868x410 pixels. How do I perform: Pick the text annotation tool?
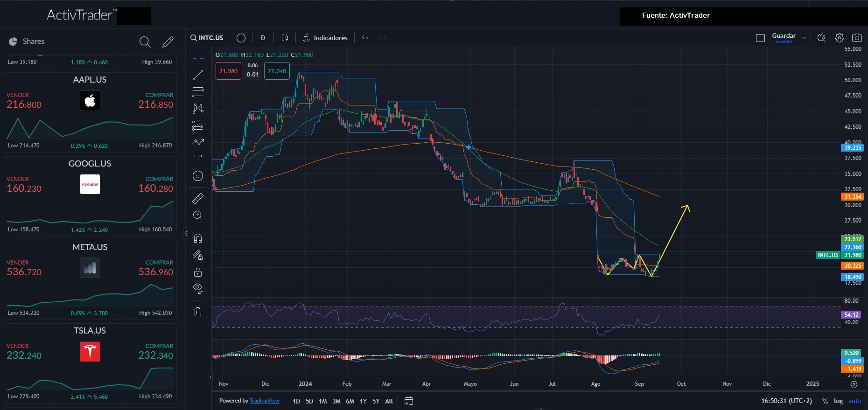coord(198,159)
